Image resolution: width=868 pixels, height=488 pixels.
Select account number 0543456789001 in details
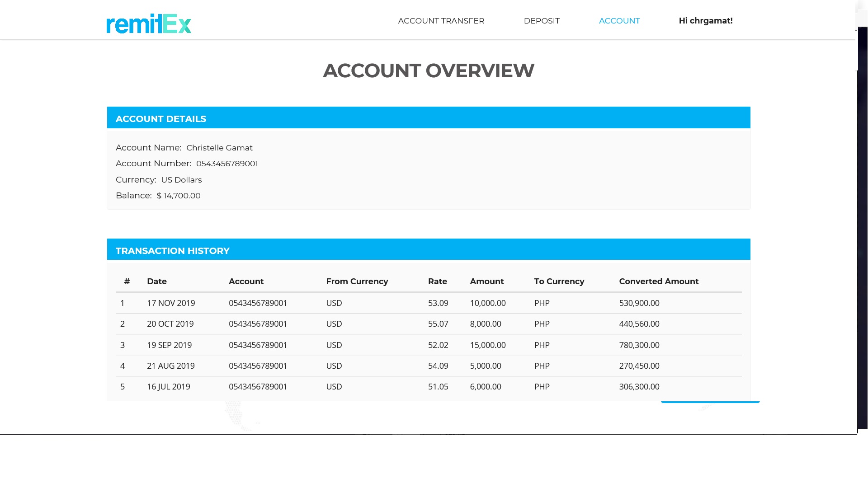pyautogui.click(x=227, y=164)
